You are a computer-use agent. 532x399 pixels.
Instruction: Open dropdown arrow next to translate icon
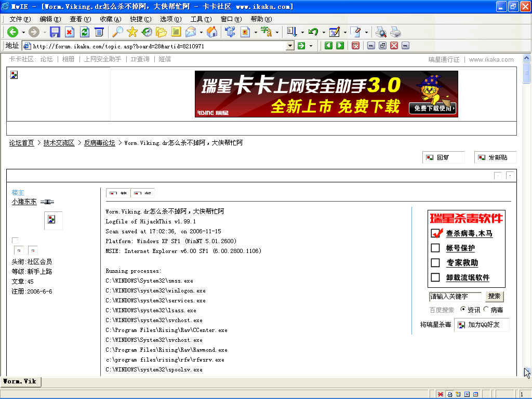coord(277,33)
